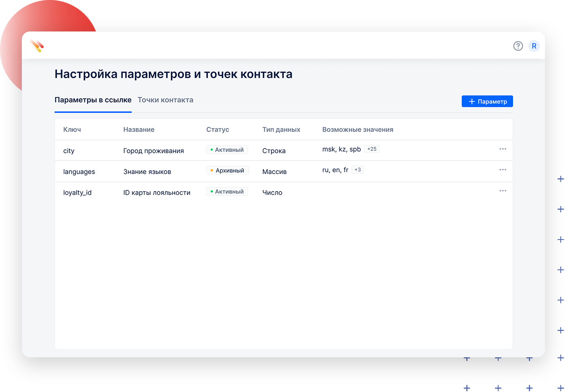Select the Параметры в ссылке tab
This screenshot has height=392, width=566.
[93, 100]
